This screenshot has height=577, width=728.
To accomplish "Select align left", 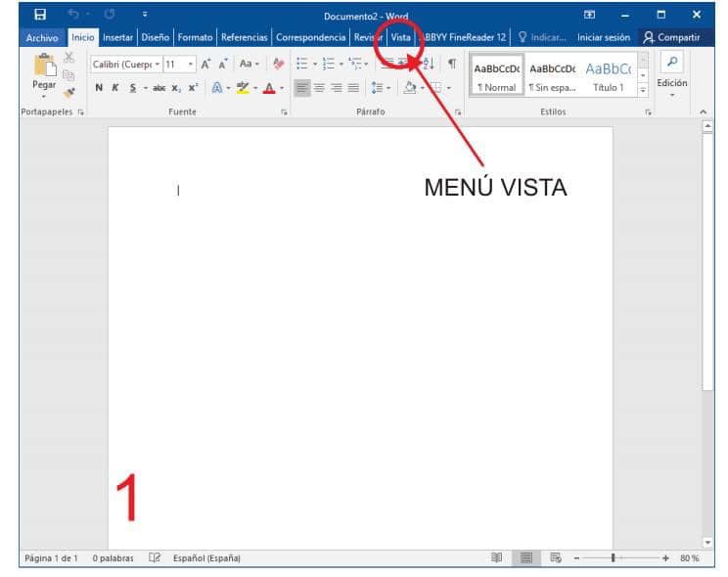I will (301, 87).
